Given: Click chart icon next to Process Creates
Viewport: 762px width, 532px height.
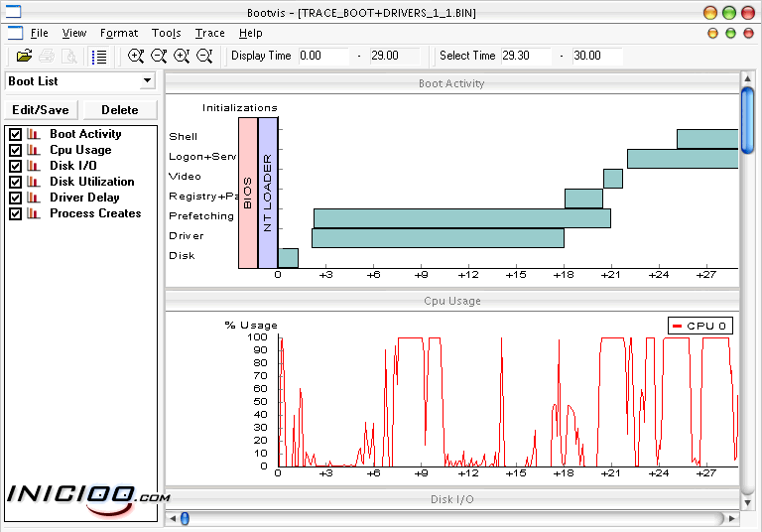Looking at the screenshot, I should tap(34, 213).
